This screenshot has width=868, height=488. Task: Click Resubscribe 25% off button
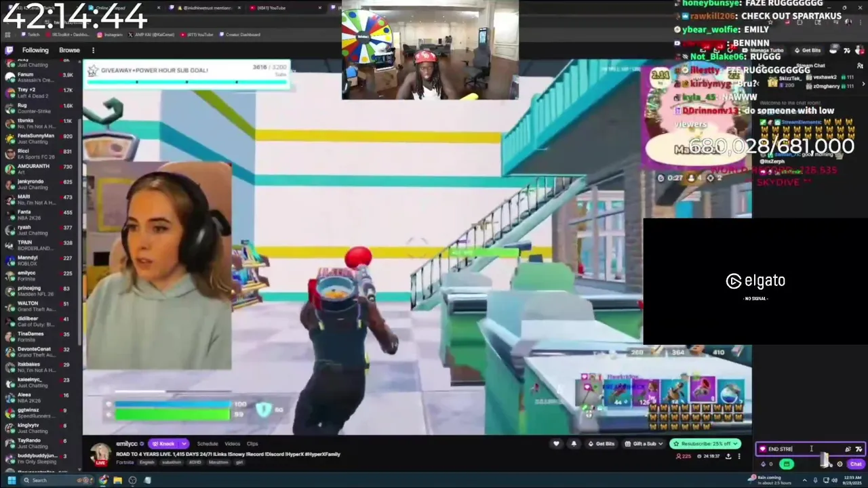[705, 444]
